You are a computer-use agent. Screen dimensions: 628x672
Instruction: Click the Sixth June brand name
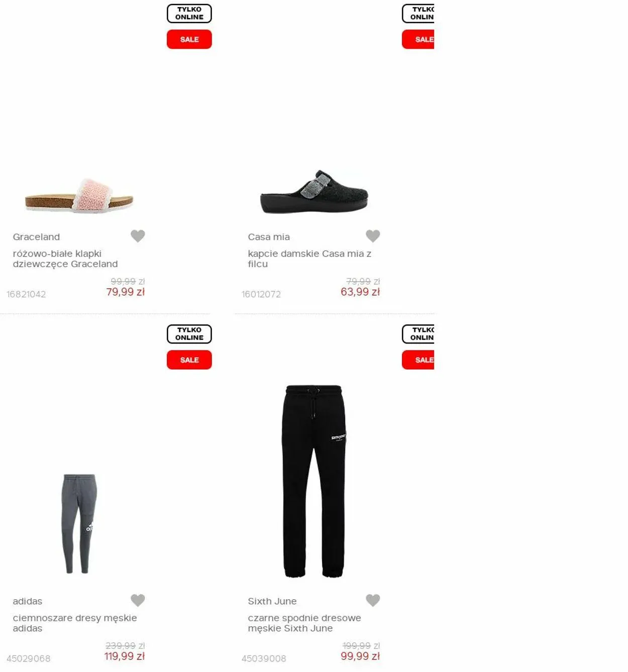(272, 601)
